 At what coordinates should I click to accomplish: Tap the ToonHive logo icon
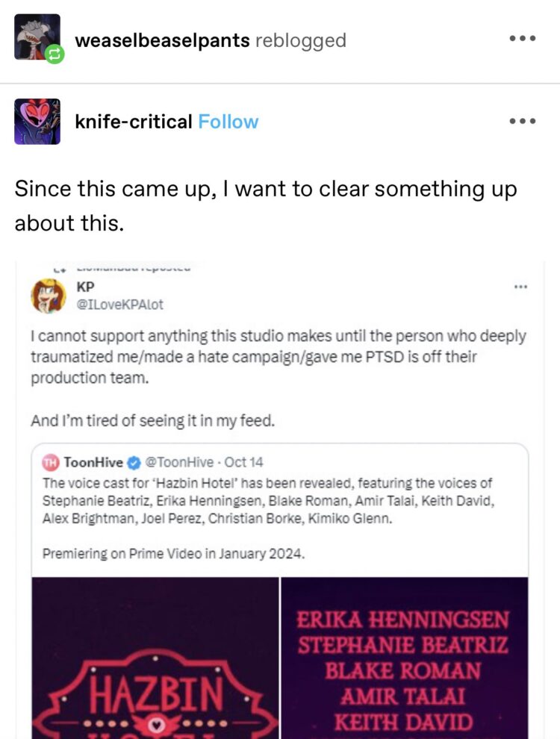(x=52, y=462)
